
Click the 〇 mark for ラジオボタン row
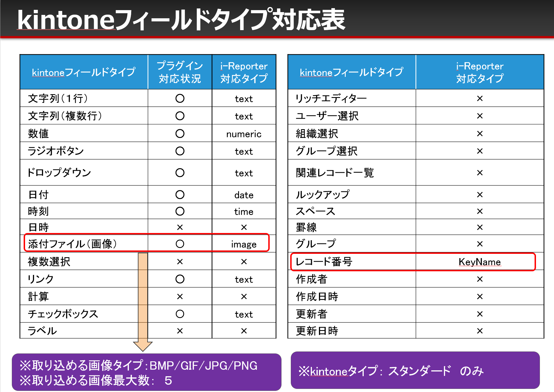[180, 151]
